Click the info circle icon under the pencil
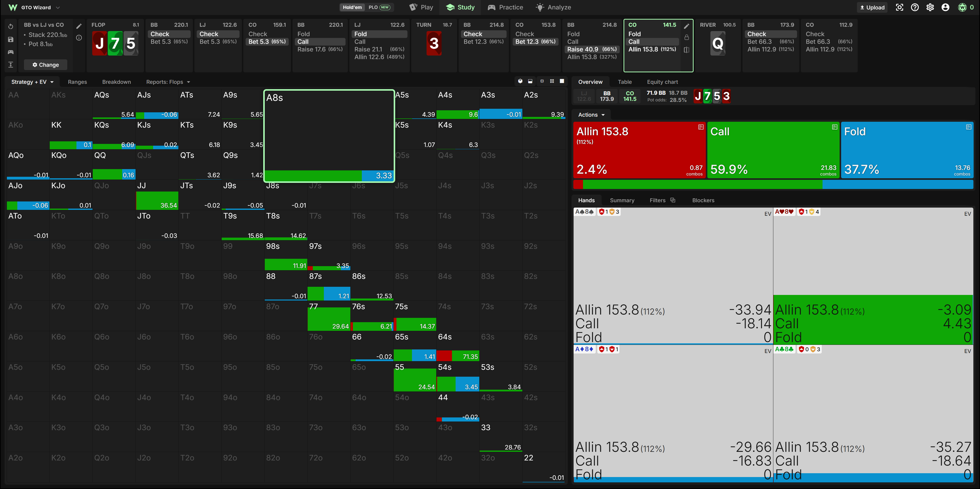Image resolution: width=980 pixels, height=489 pixels. point(79,38)
